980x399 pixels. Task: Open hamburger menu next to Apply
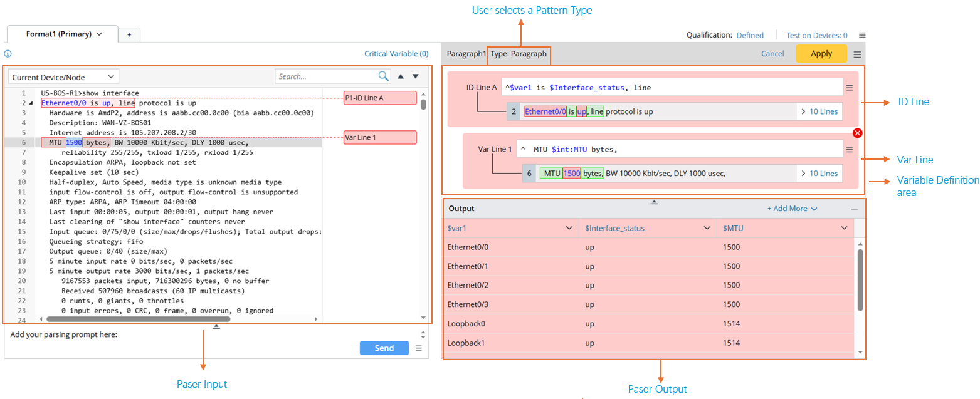857,54
